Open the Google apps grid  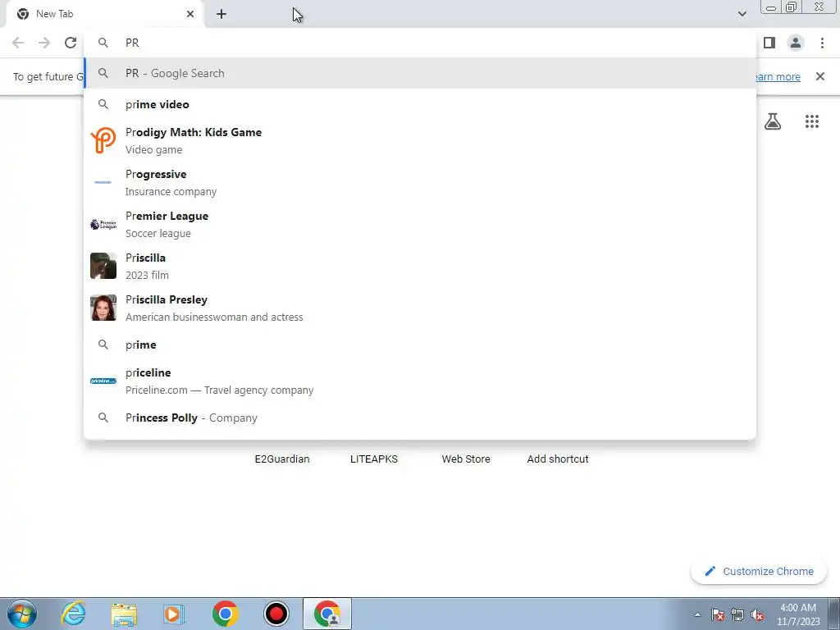click(812, 121)
